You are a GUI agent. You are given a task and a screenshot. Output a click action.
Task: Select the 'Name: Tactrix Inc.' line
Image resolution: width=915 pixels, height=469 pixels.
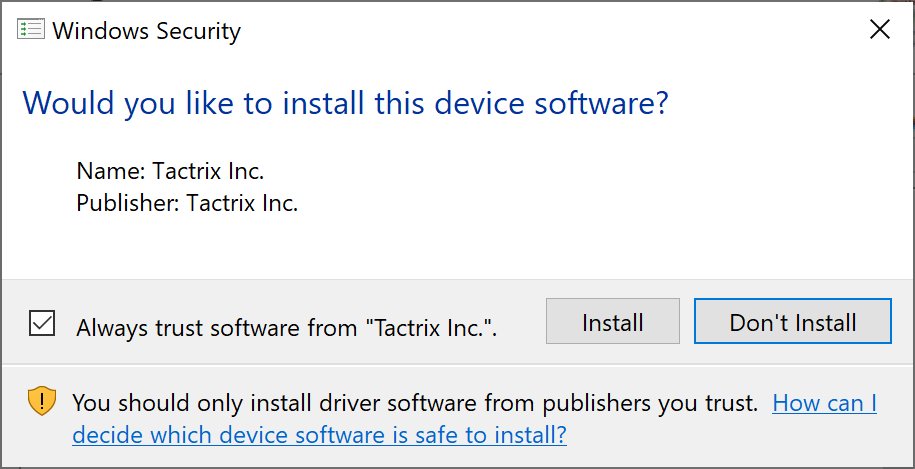coord(170,171)
